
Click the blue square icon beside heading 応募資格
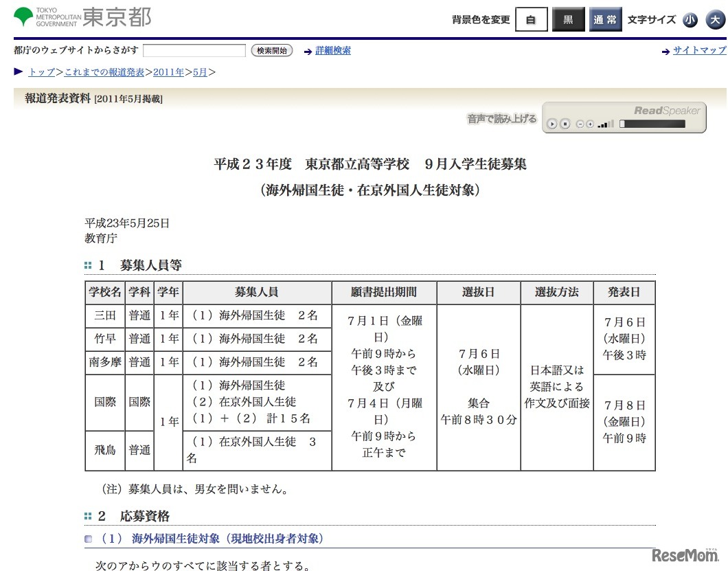click(x=87, y=516)
